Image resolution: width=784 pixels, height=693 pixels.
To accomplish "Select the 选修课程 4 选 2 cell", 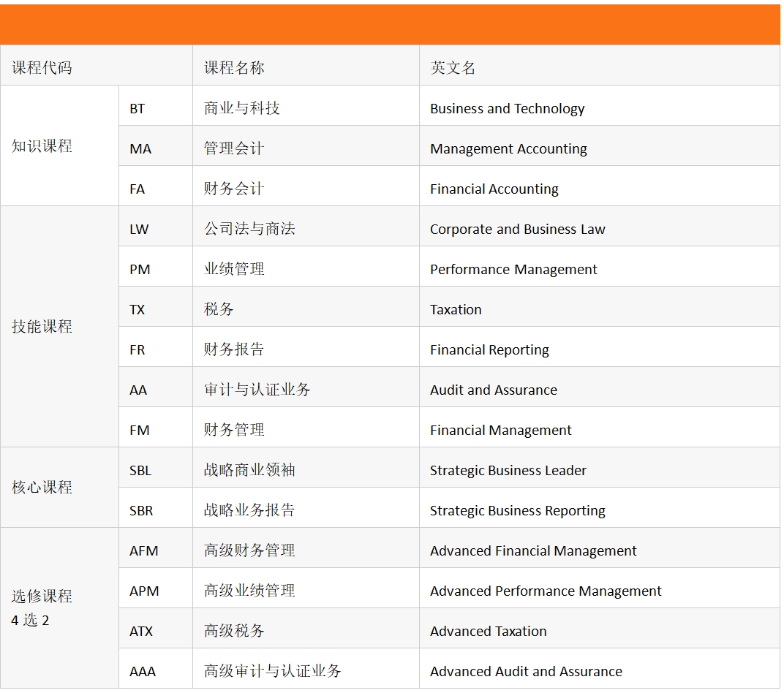I will (42, 607).
